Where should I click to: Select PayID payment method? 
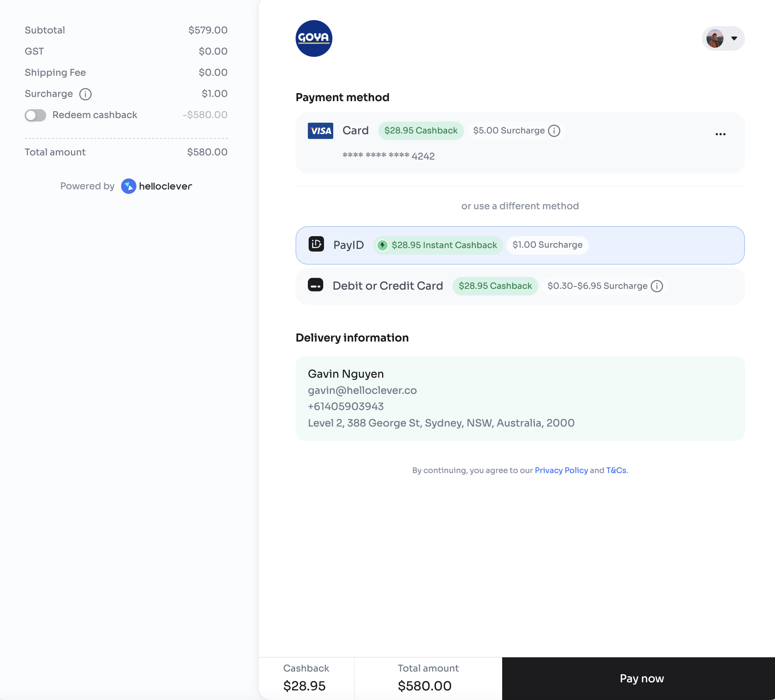click(519, 245)
